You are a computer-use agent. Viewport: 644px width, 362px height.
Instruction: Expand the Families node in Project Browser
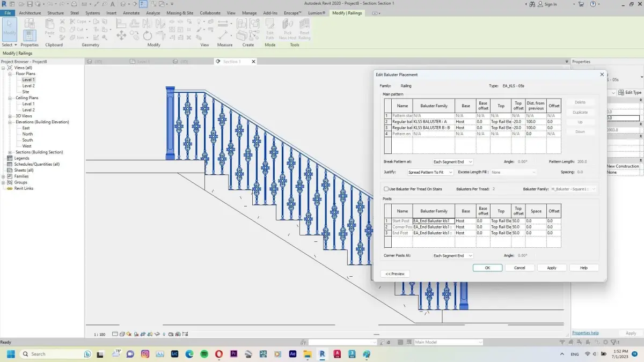click(x=4, y=176)
